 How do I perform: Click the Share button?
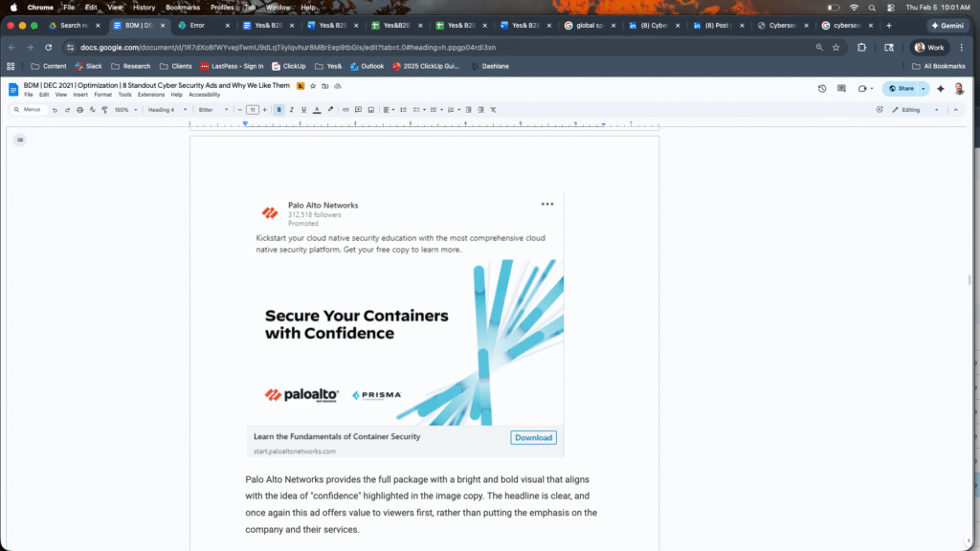click(x=903, y=88)
